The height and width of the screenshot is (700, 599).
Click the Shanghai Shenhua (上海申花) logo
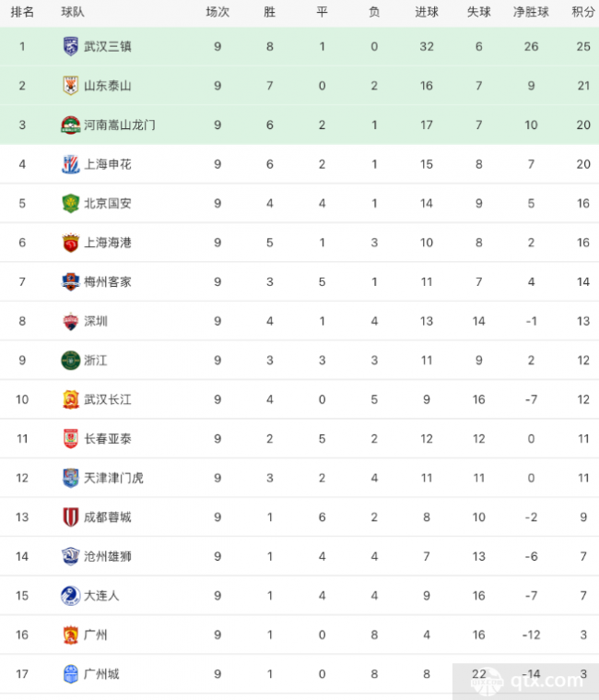70,164
